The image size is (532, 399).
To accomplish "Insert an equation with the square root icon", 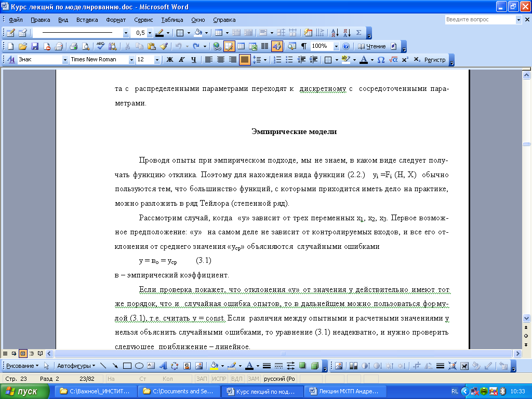I will tap(393, 60).
